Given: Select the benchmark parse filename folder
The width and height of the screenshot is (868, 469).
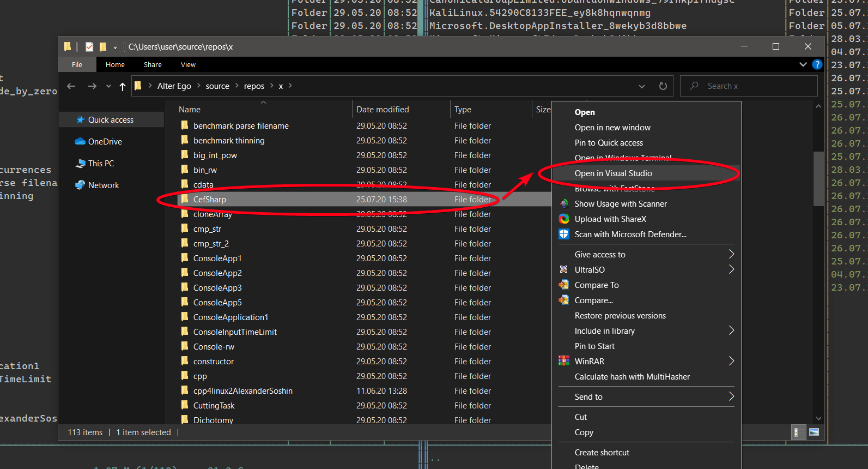Looking at the screenshot, I should click(241, 126).
